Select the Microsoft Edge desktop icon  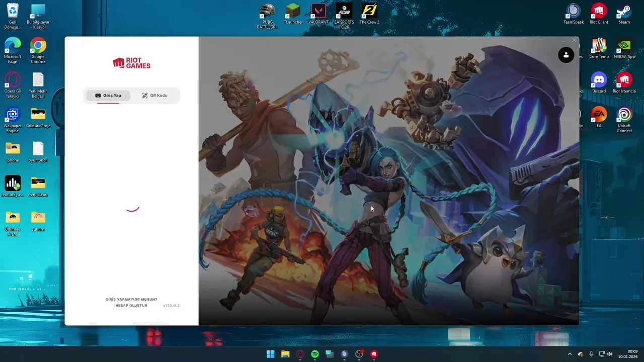[13, 51]
